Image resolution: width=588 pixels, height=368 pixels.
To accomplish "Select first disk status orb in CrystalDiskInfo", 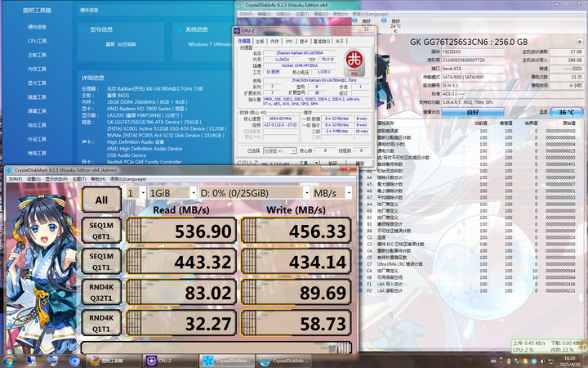I will click(x=354, y=20).
